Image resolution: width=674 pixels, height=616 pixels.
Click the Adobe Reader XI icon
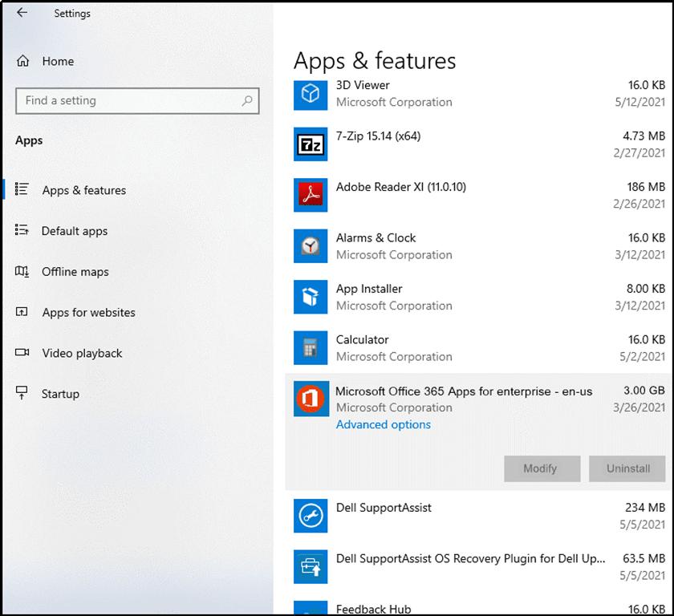[x=311, y=195]
